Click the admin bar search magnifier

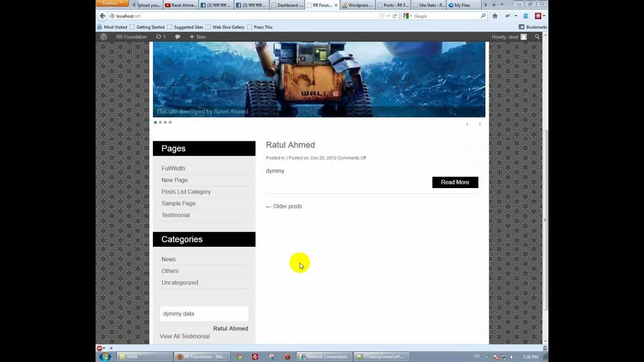(537, 37)
